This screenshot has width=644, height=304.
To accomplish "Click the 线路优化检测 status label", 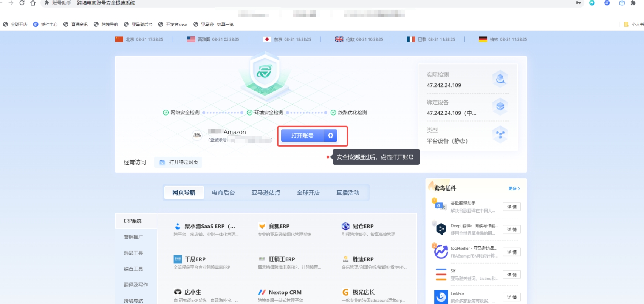I will 352,113.
